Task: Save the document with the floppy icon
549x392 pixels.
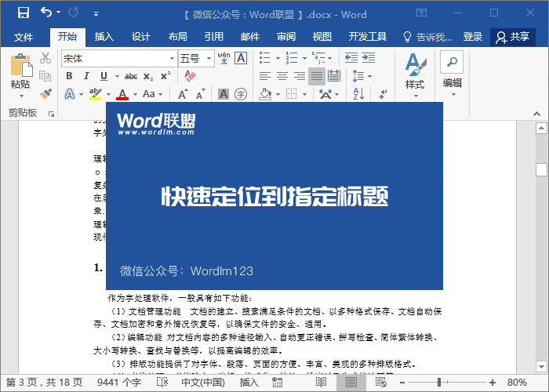Action: (x=24, y=13)
